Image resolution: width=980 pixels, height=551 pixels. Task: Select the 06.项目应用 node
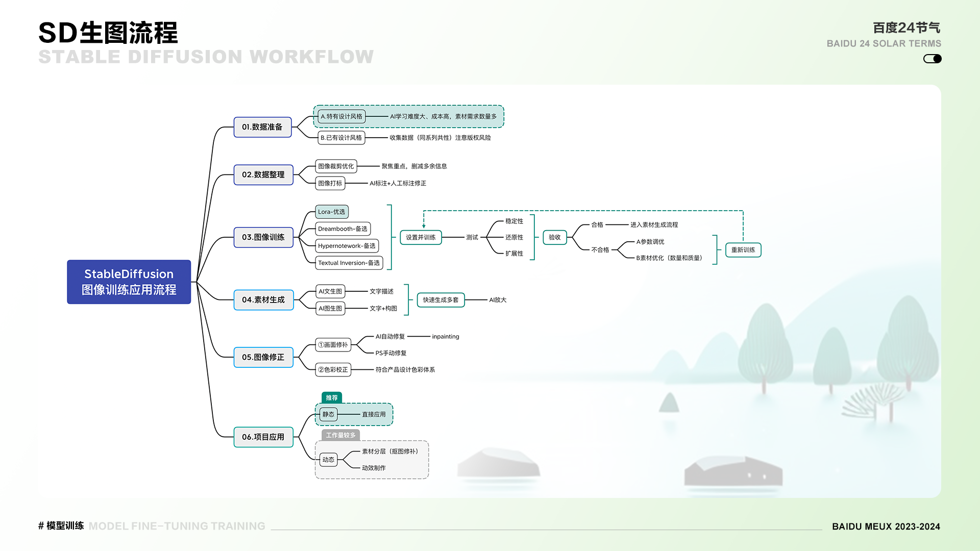[x=263, y=437]
